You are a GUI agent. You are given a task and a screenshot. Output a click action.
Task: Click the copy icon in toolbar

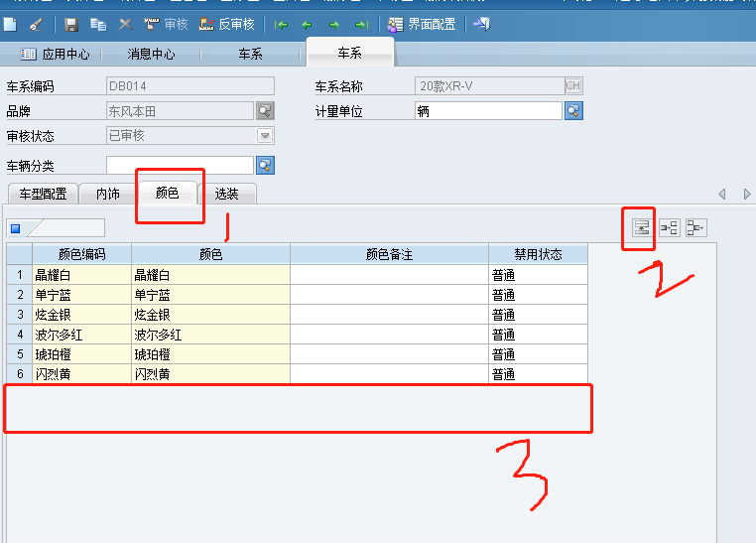coord(98,24)
